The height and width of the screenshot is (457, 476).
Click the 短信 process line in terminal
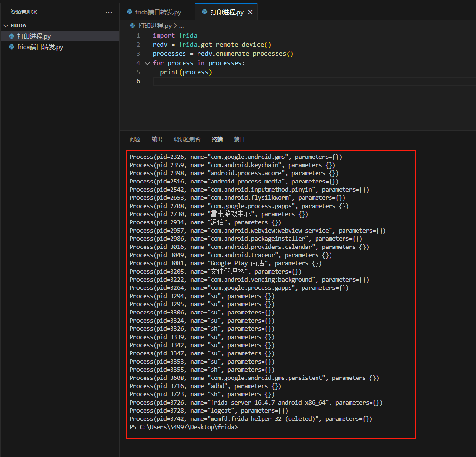coord(205,222)
